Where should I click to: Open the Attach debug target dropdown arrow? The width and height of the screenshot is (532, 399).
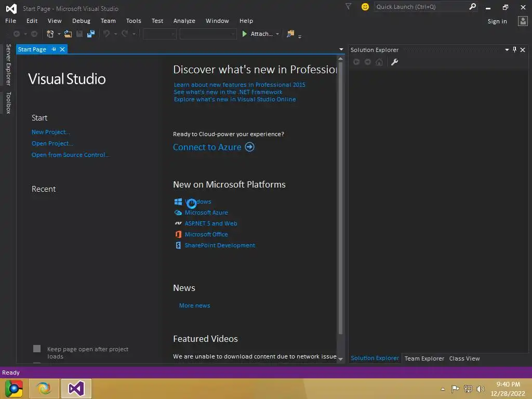(x=277, y=34)
